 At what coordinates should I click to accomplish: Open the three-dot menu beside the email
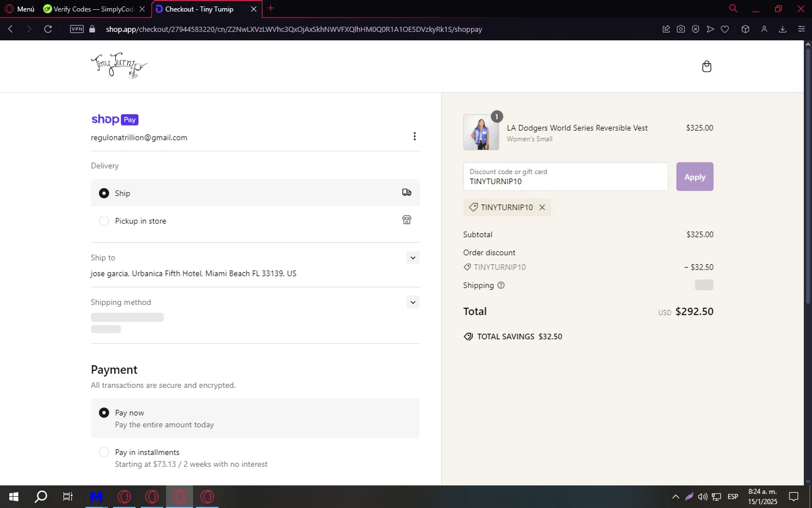[415, 136]
